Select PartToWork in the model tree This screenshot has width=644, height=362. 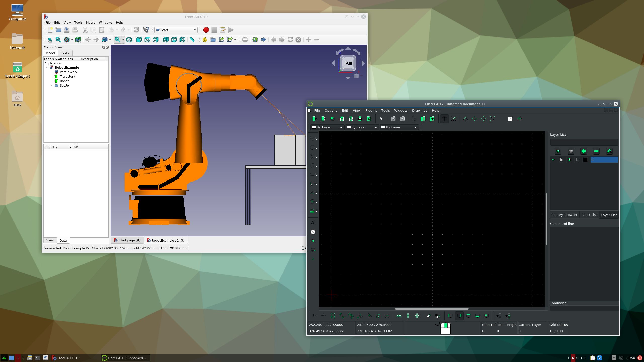click(x=68, y=72)
